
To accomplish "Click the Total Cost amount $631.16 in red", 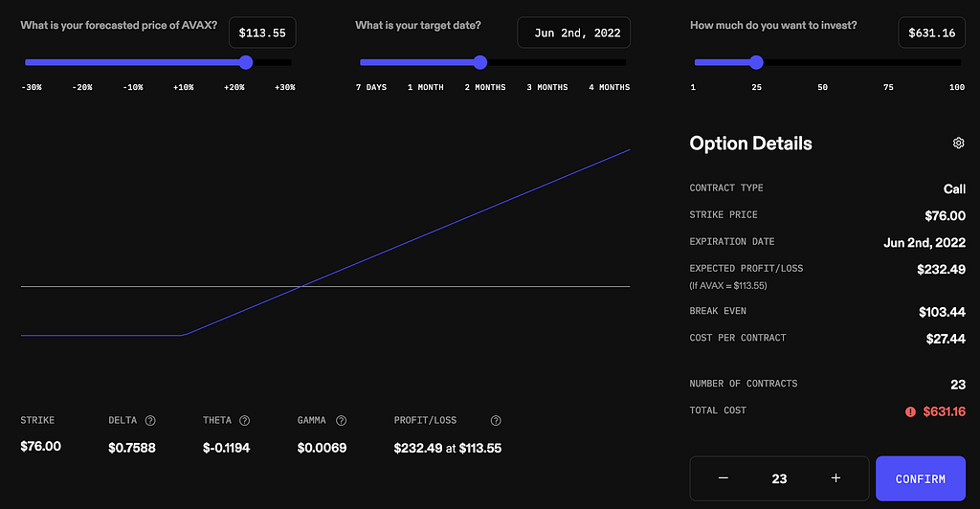I will 945,411.
